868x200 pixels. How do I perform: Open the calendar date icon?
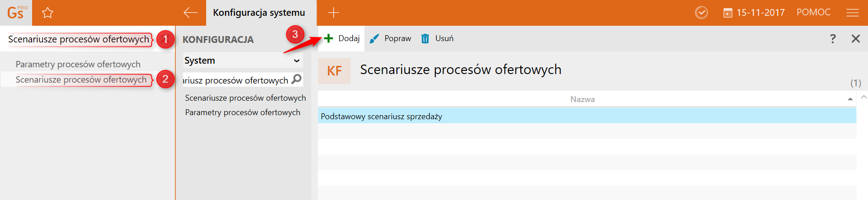728,13
